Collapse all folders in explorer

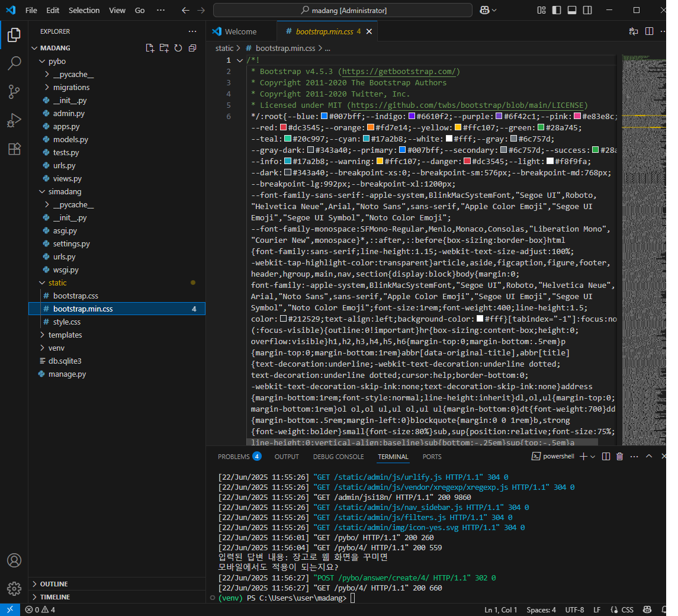(x=192, y=48)
